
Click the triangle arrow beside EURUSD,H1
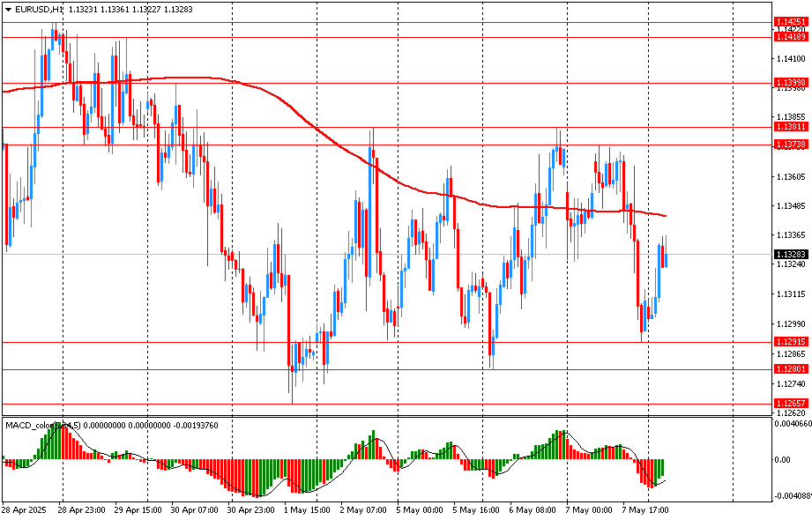point(8,9)
